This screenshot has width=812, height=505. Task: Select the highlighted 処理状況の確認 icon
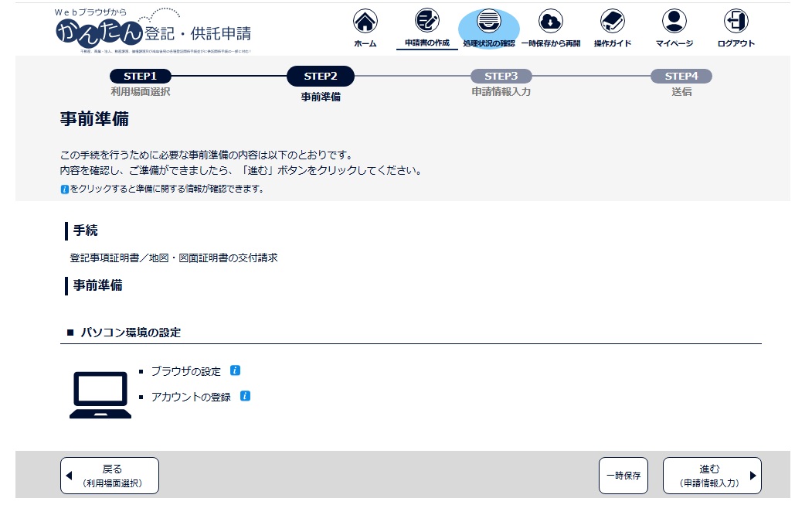point(488,21)
